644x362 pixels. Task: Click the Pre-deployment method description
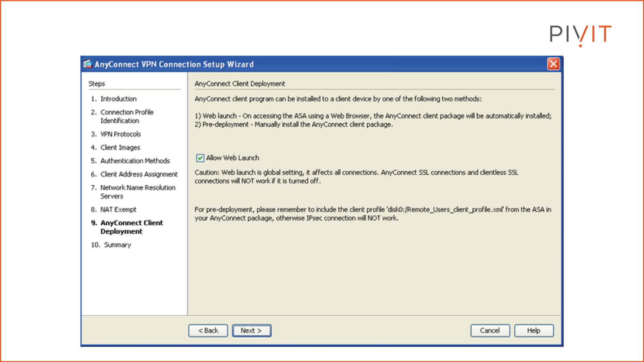294,125
